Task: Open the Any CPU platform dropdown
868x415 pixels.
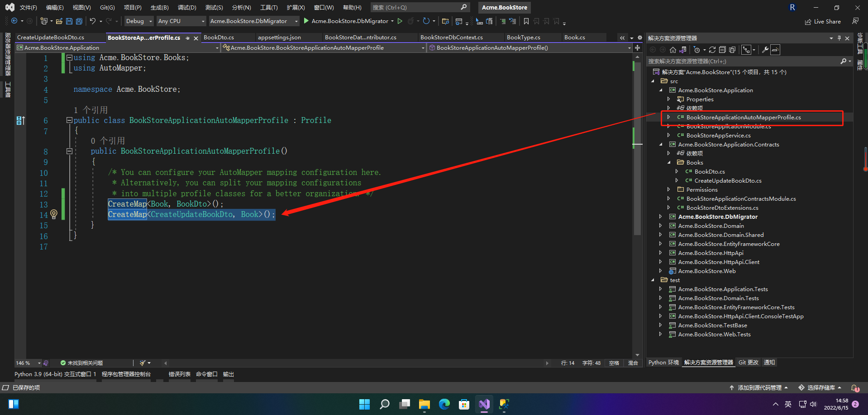Action: (181, 21)
